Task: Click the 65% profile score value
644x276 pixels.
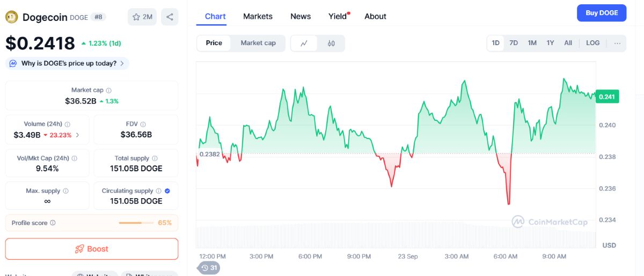Action: [x=165, y=223]
